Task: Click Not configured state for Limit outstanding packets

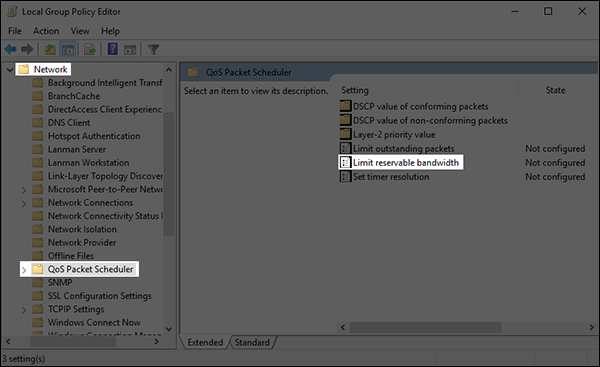Action: click(555, 148)
